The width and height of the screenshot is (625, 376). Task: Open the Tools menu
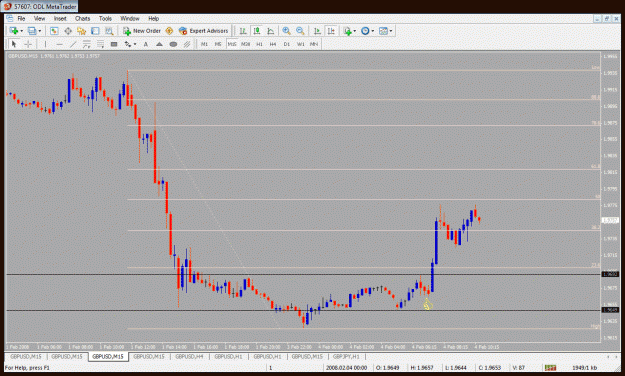[x=105, y=18]
